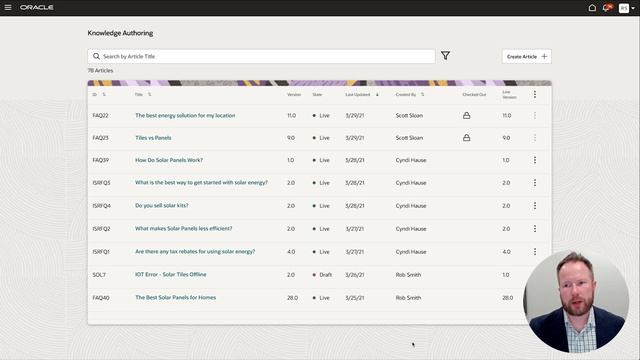Select ID cell FAQ39
The image size is (640, 360).
(x=100, y=160)
